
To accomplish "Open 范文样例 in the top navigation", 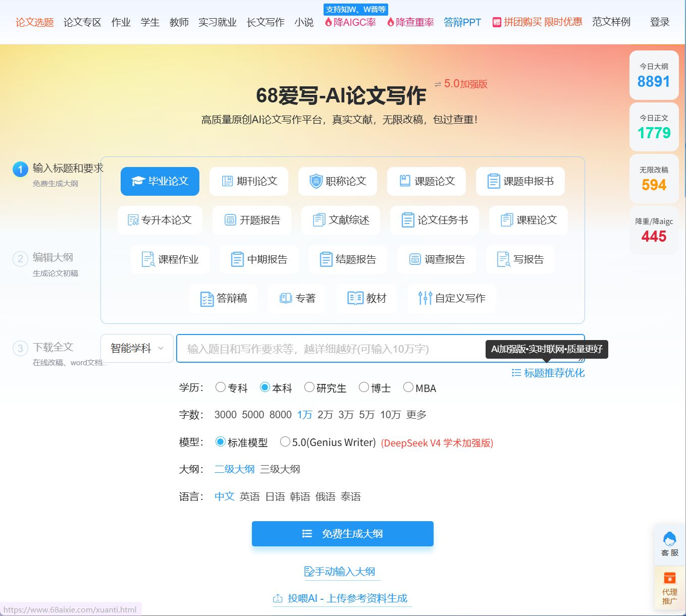I will [x=611, y=22].
